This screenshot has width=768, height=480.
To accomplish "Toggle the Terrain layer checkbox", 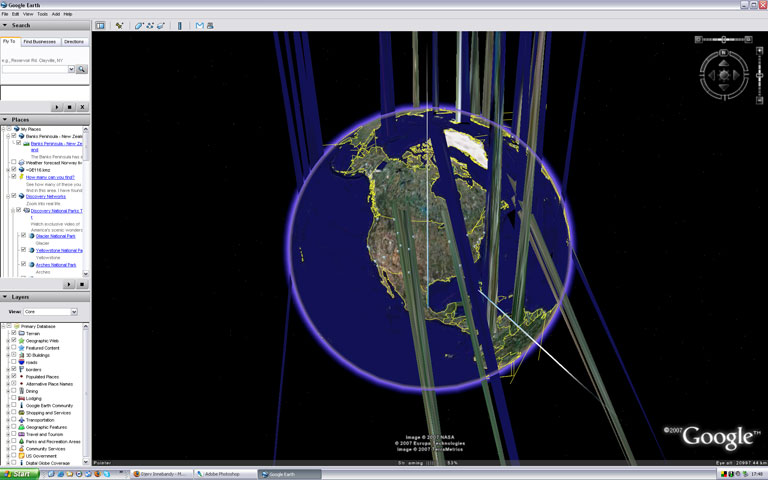I will pyautogui.click(x=14, y=333).
